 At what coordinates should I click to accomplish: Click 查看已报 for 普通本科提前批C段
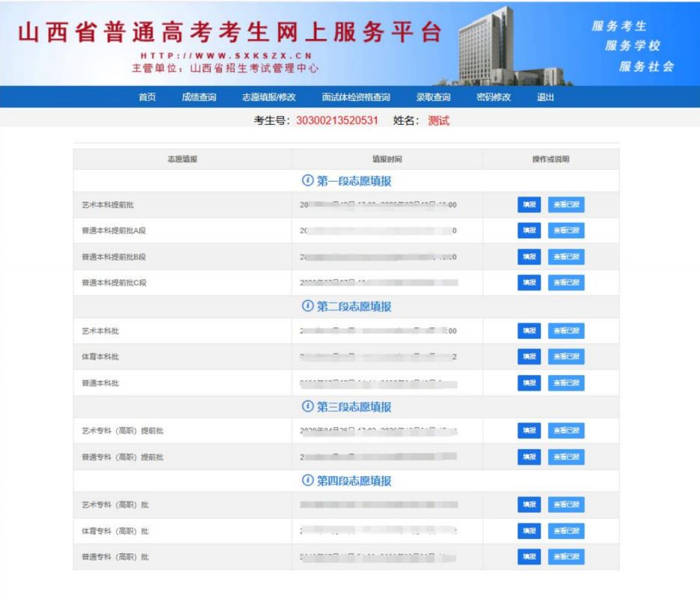click(x=566, y=283)
